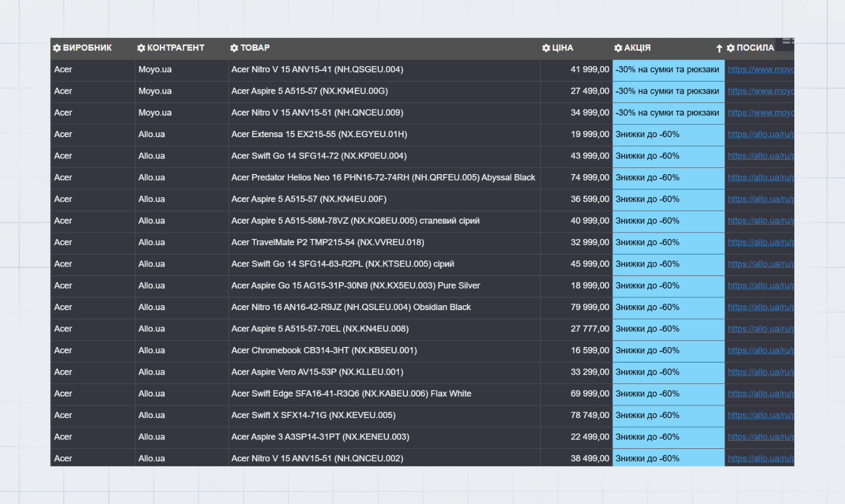Sort by ЦІНА column header label
Image resolution: width=845 pixels, height=504 pixels.
562,48
